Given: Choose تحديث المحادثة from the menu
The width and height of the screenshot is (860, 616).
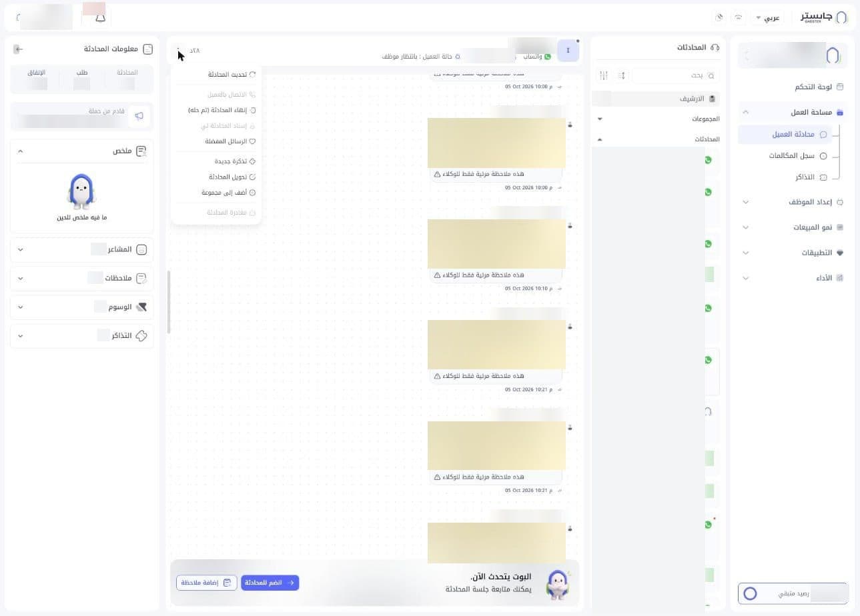Looking at the screenshot, I should [x=216, y=75].
